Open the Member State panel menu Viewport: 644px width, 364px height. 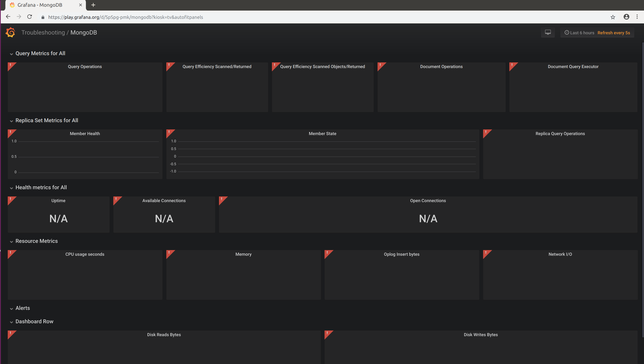tap(322, 134)
